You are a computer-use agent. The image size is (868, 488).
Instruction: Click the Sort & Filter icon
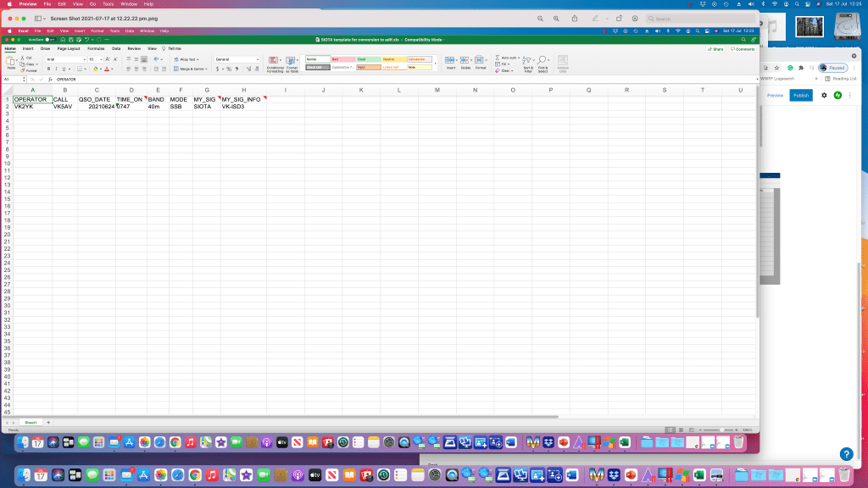[527, 61]
